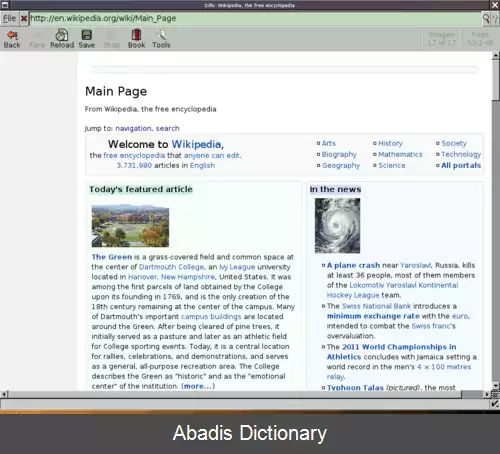Close the Dillo window
This screenshot has width=500, height=454.
495,5
